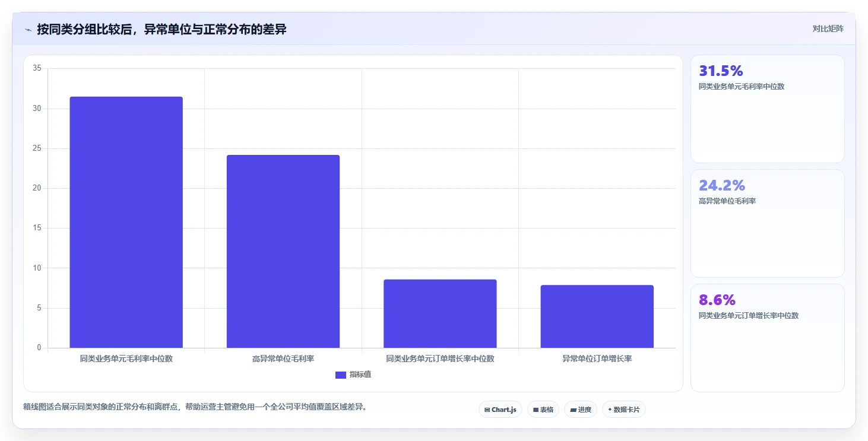The image size is (868, 441).
Task: Click the bar for 同类业务单元订单增长率中位数
Action: click(x=440, y=313)
